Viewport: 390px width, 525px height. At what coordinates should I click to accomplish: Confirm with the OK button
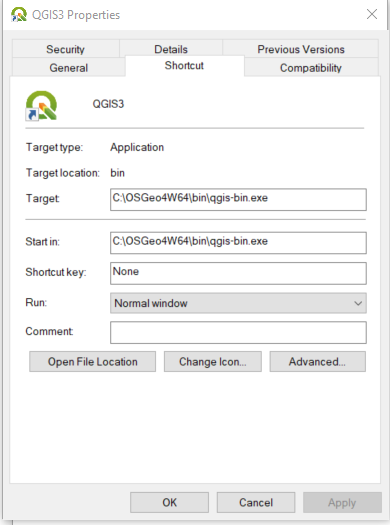169,502
